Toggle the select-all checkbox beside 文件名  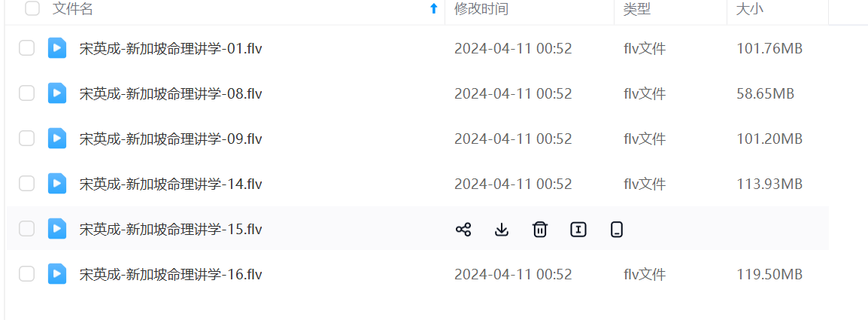[32, 8]
